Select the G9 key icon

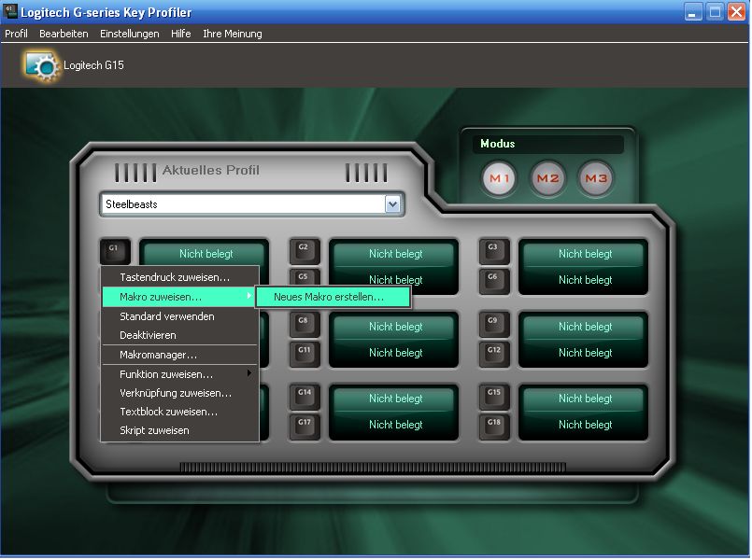[x=494, y=323]
